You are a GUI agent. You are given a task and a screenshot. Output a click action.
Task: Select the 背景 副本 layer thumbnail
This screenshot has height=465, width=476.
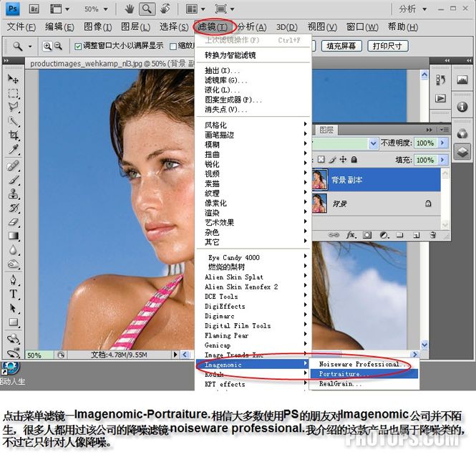[x=320, y=179]
